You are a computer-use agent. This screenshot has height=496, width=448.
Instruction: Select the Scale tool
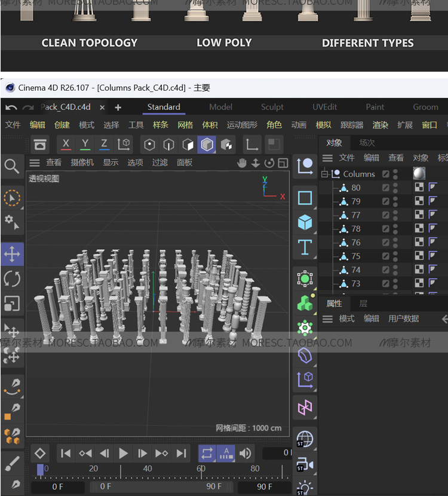point(13,304)
